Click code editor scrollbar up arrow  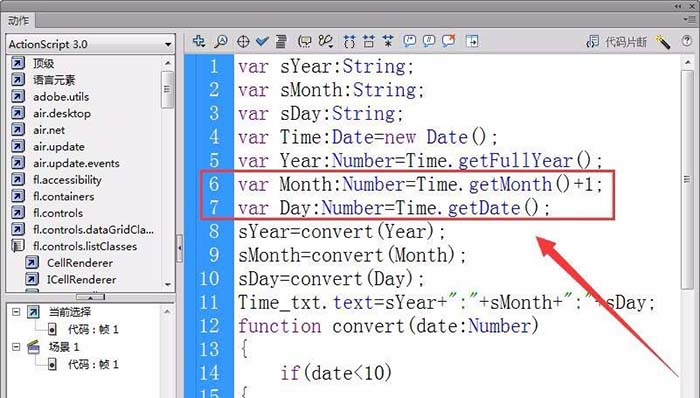(688, 63)
